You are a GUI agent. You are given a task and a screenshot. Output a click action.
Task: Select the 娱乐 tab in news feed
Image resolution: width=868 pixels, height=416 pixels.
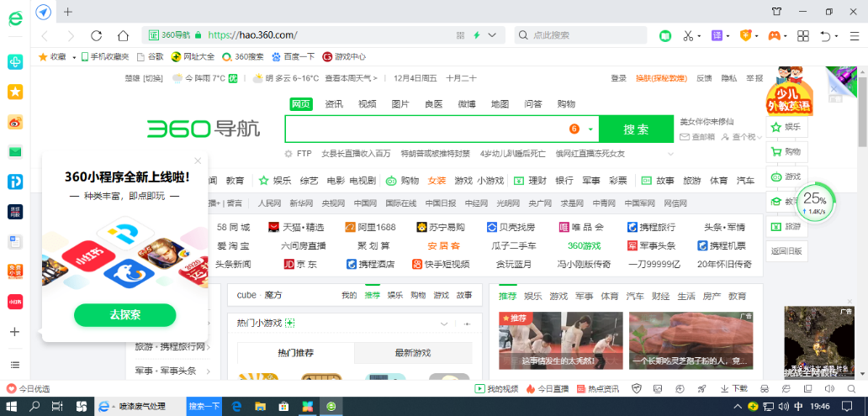coord(533,296)
